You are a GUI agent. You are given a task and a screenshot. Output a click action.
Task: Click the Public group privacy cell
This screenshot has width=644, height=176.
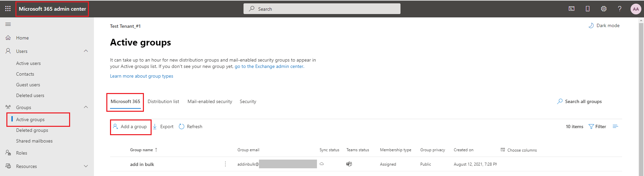tap(426, 164)
